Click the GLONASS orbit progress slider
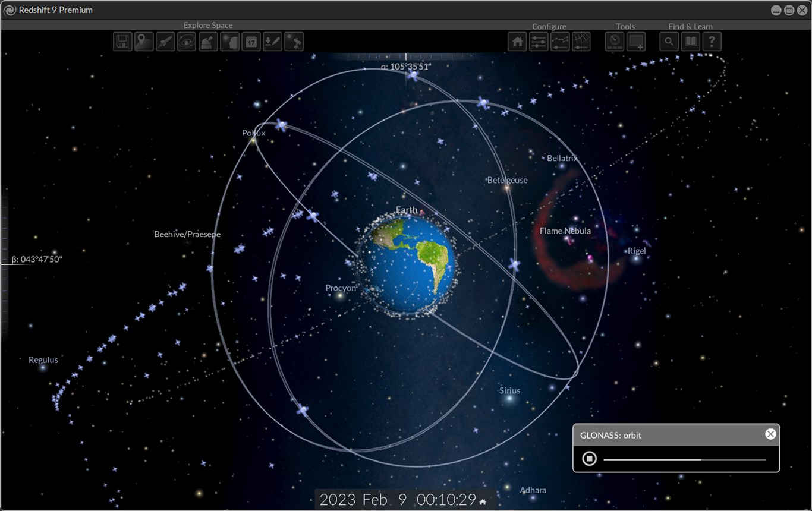The image size is (812, 511). (x=685, y=459)
